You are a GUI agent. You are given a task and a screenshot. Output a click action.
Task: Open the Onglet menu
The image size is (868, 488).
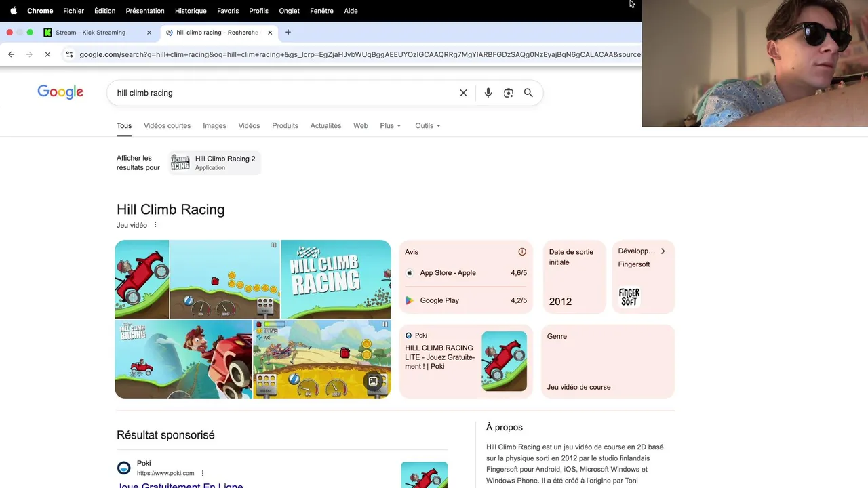[289, 11]
